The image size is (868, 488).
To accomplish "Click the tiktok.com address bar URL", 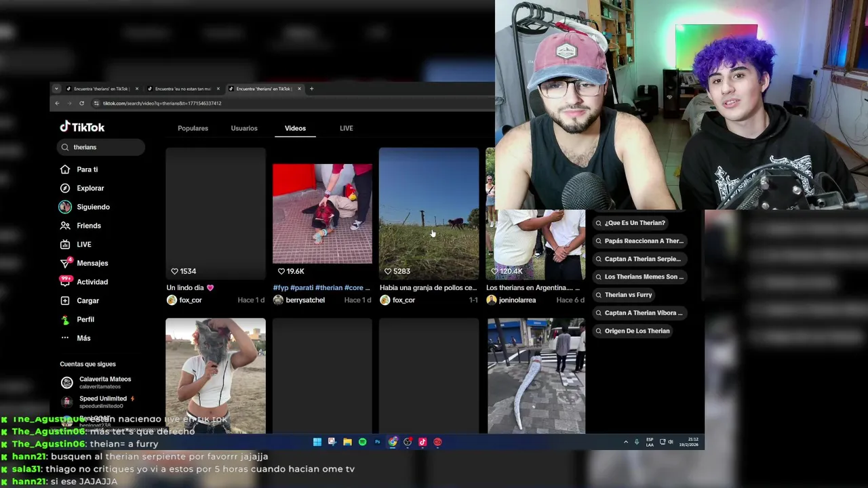I will click(x=162, y=103).
